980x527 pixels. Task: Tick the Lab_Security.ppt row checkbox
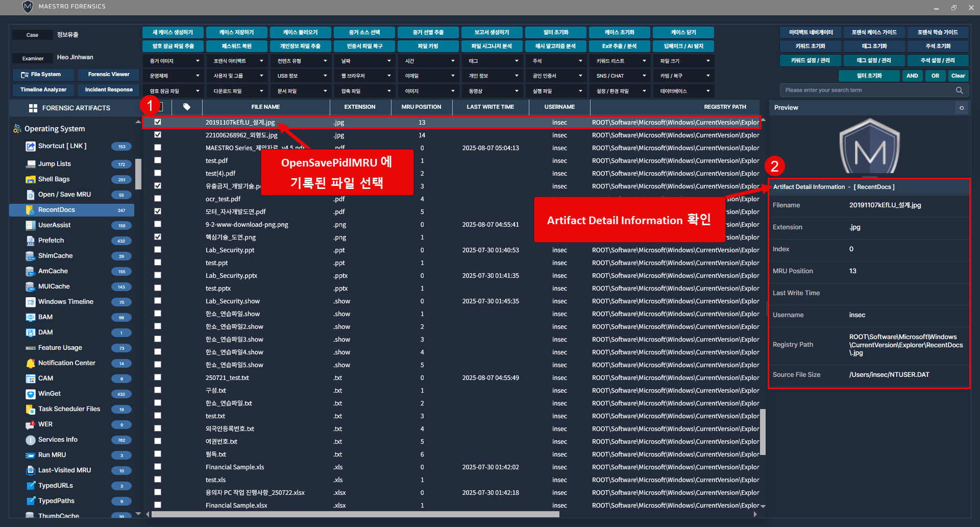[x=158, y=250]
